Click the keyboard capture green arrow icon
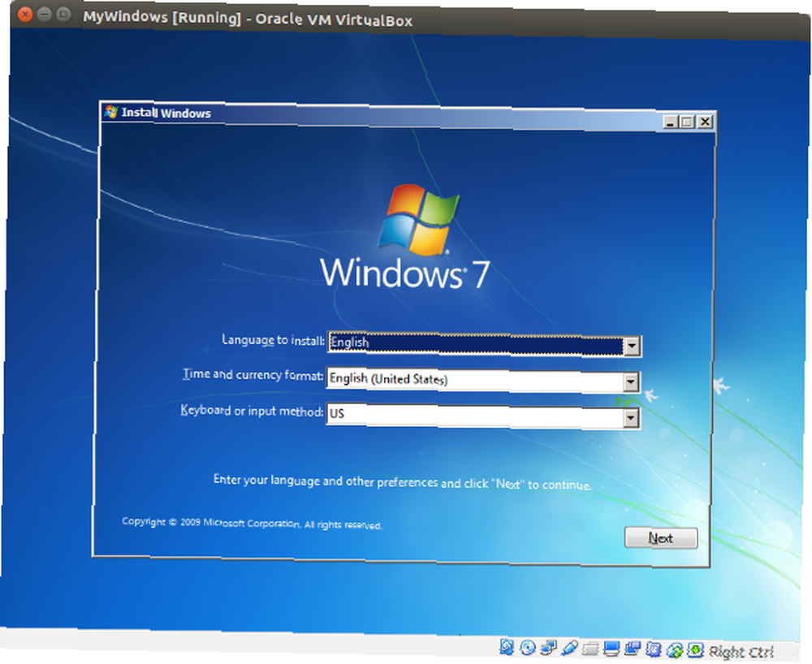Screen dimensions: 812x664 [695, 650]
